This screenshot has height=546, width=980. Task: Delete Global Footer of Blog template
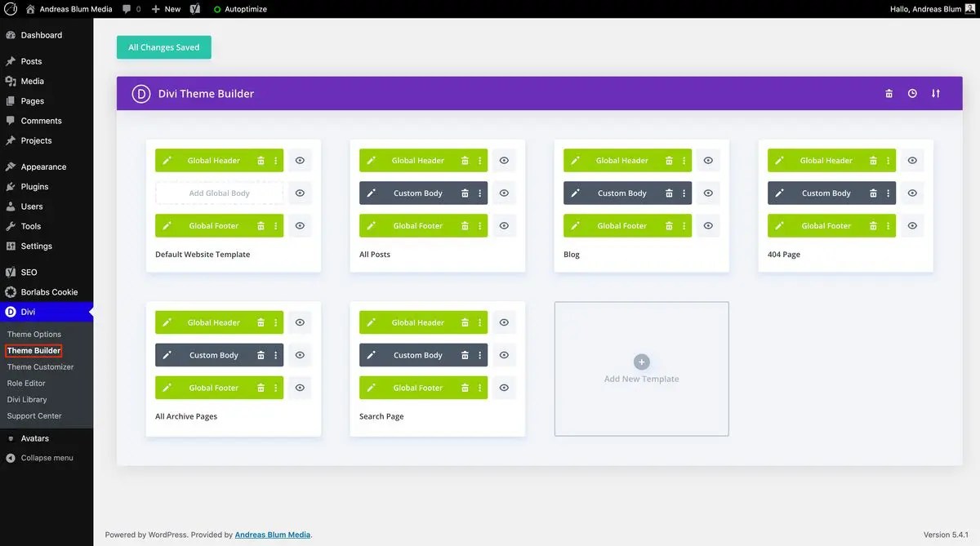point(669,226)
